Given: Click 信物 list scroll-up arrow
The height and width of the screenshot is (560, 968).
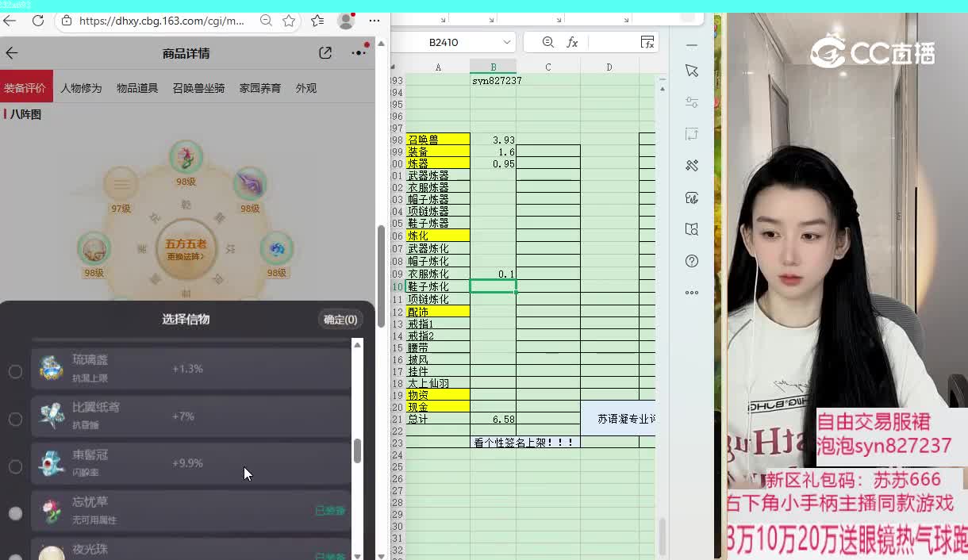Looking at the screenshot, I should [357, 345].
